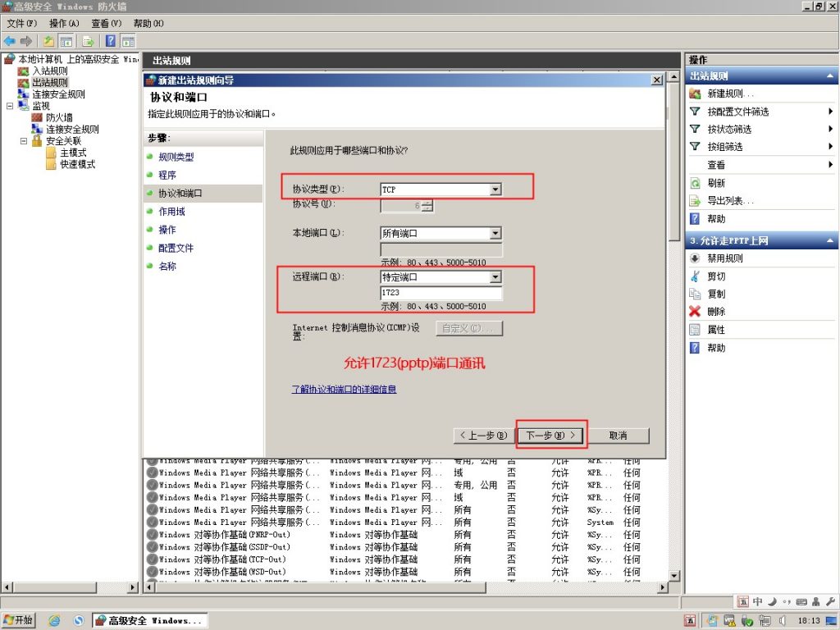Open Internet Explorer from the taskbar

pos(54,620)
